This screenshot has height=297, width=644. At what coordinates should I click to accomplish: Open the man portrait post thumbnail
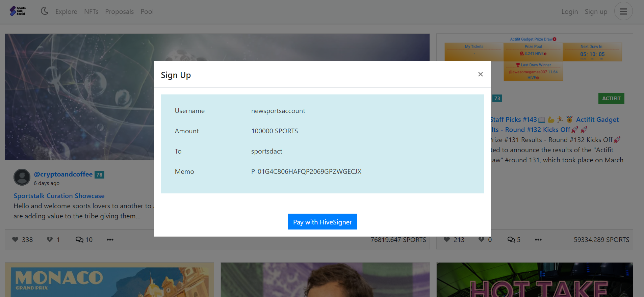(325, 280)
